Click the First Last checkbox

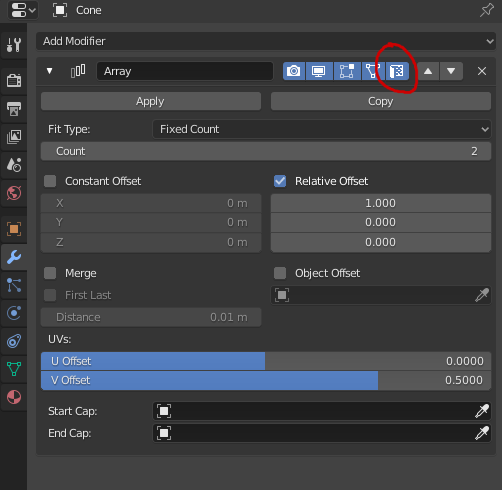pyautogui.click(x=50, y=295)
